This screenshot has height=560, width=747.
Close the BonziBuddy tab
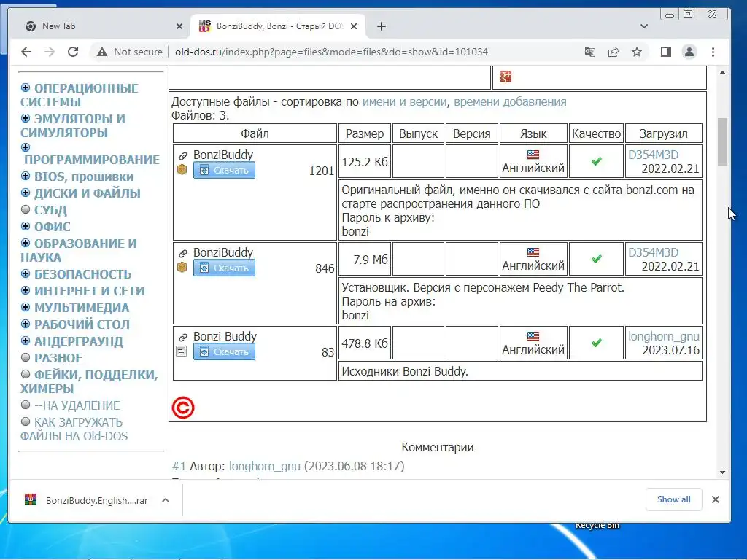click(354, 26)
